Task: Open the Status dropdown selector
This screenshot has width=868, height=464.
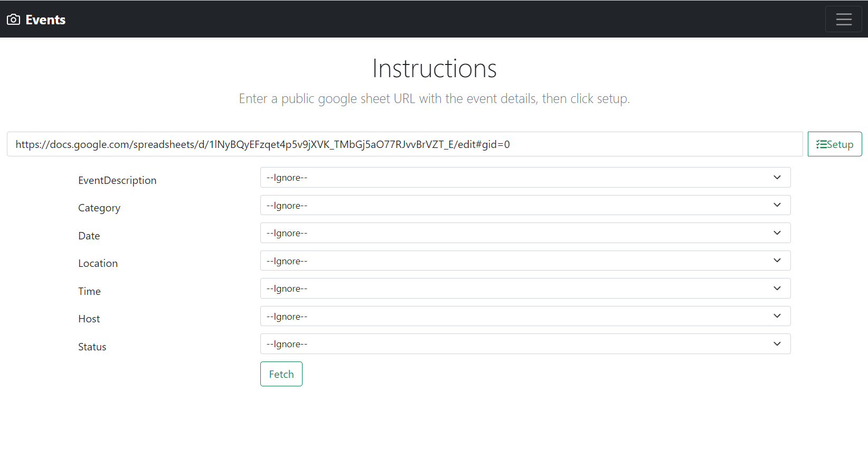Action: 525,344
